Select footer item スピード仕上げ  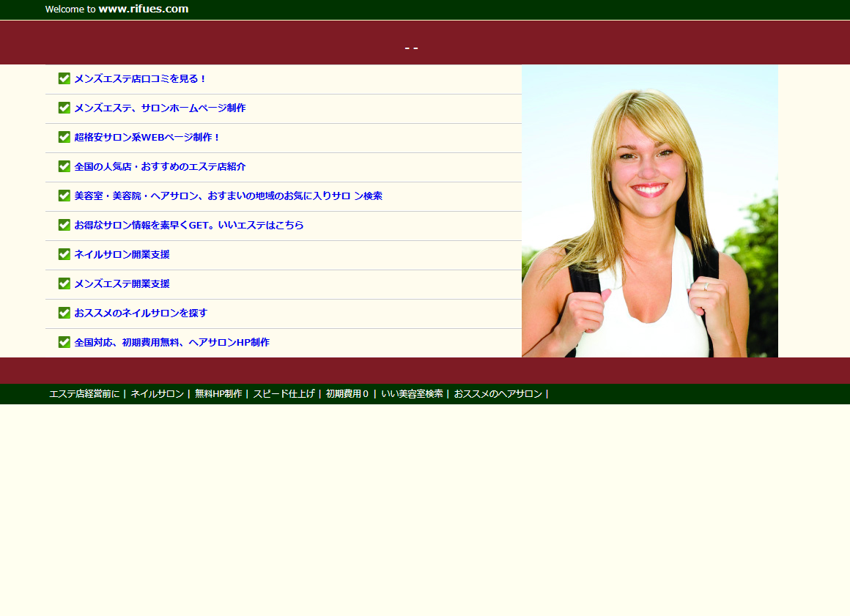284,394
